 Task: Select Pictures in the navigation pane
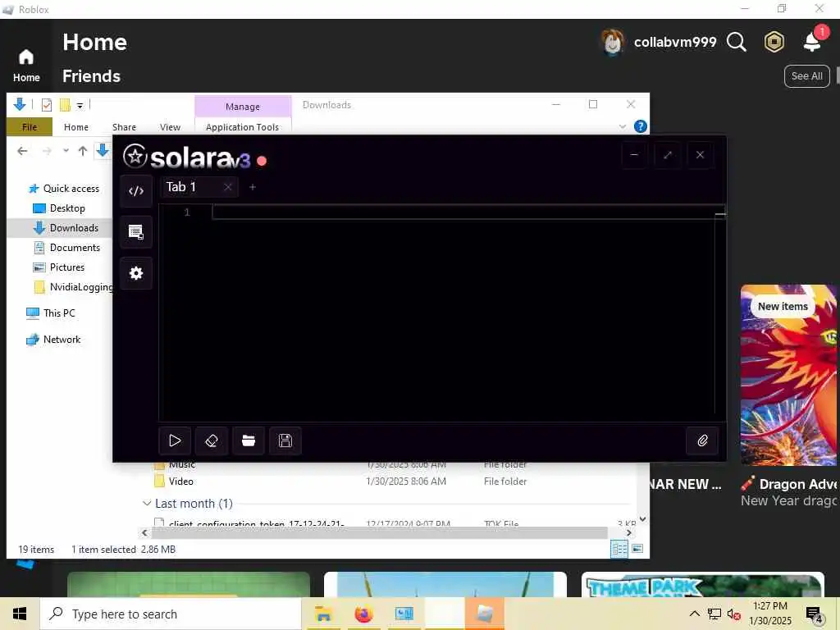59,267
